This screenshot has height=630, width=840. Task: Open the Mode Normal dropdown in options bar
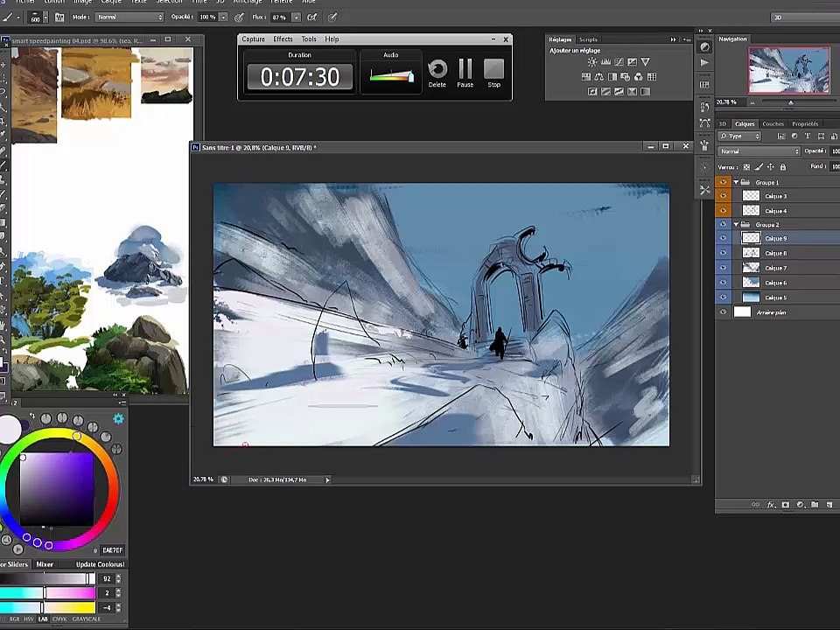pyautogui.click(x=129, y=17)
